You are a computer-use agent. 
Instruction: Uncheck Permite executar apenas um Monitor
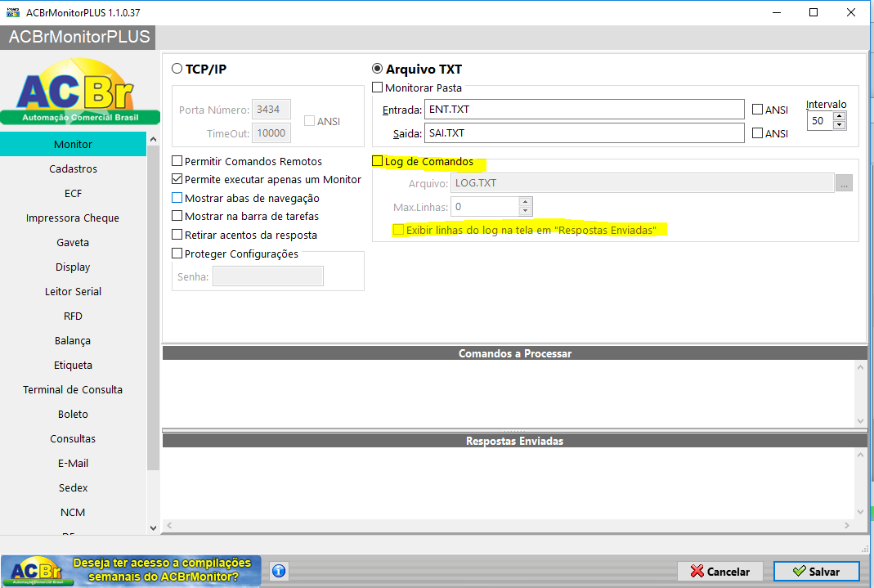click(x=177, y=179)
